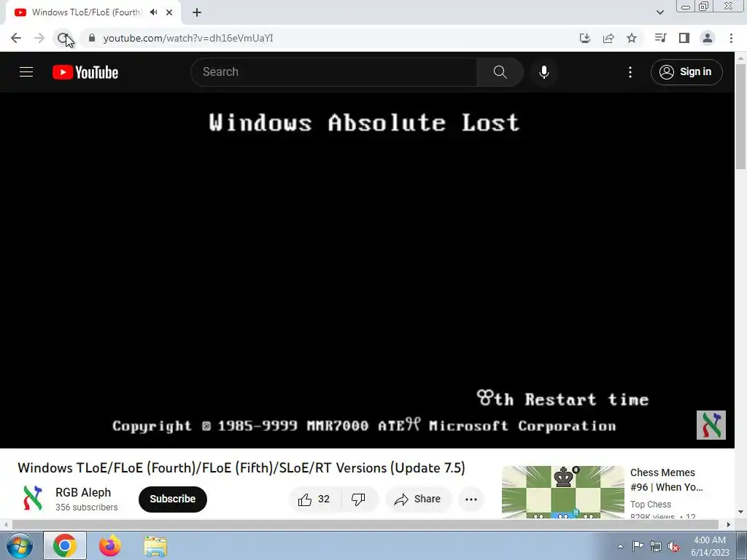Open the media control icon in Chrome toolbar
747x560 pixels.
(660, 38)
